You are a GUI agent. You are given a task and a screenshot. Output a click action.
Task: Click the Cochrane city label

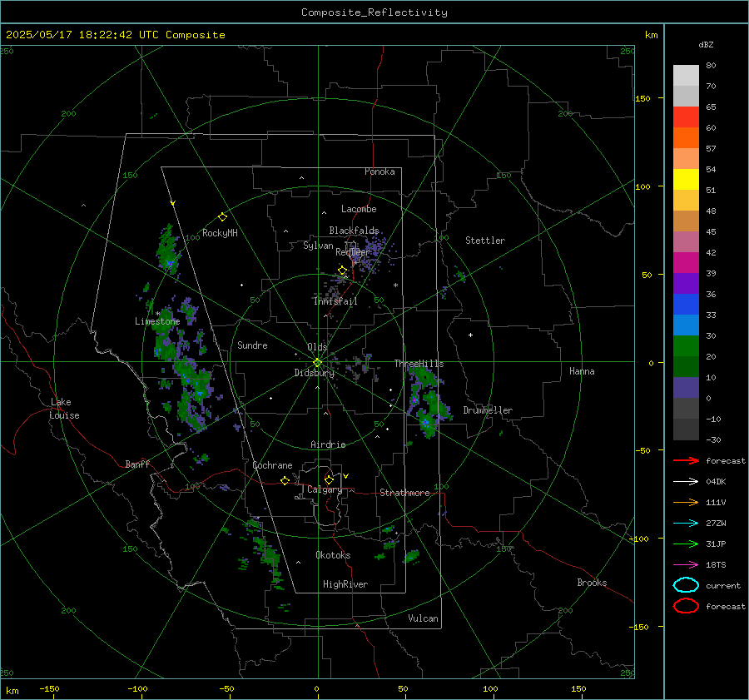click(272, 465)
